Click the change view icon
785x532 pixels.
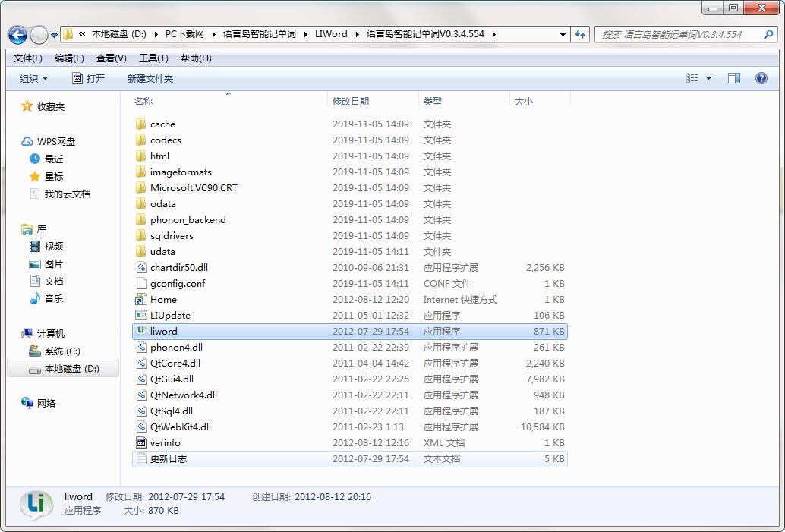coord(692,78)
